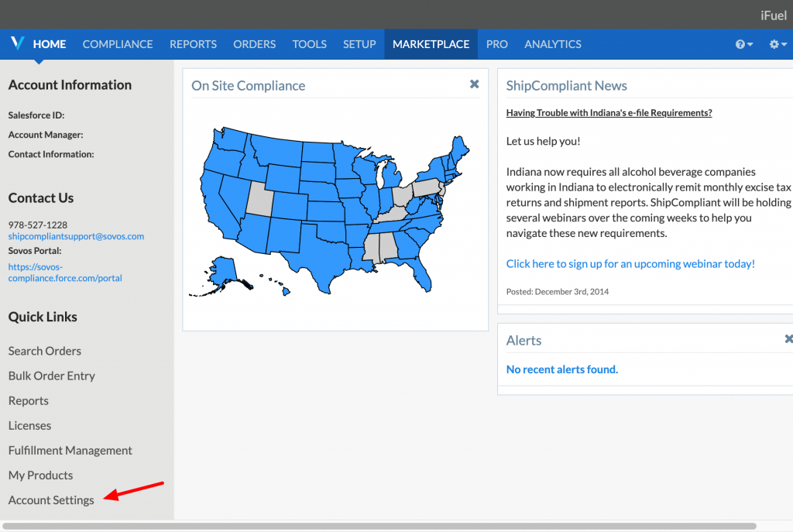793x532 pixels.
Task: Open the Indiana e-file requirements headline
Action: tap(609, 113)
